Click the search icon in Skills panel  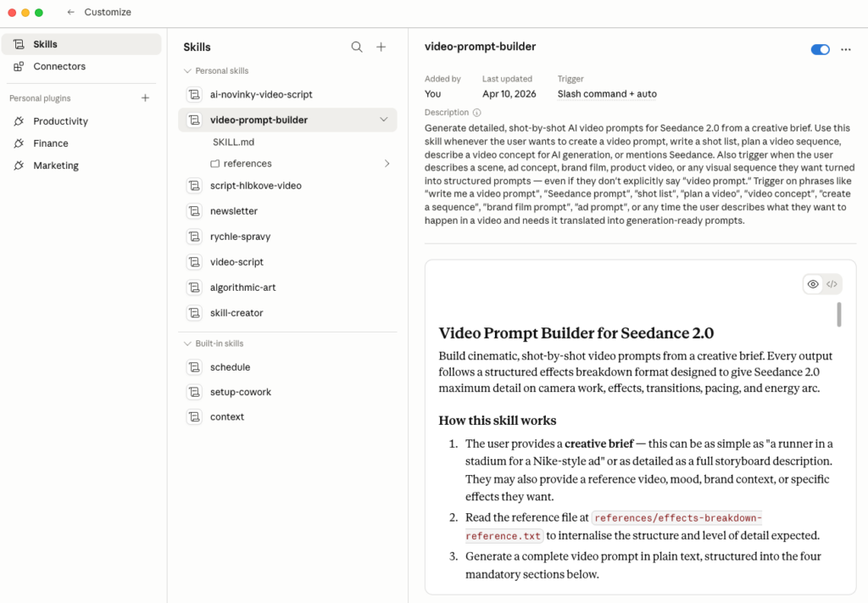point(357,47)
